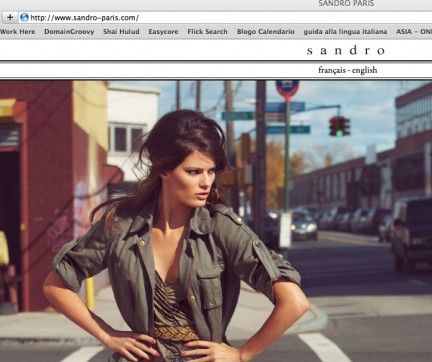Click the plus add-bookmark button
Screen dimensions: 432x362
(x=9, y=17)
